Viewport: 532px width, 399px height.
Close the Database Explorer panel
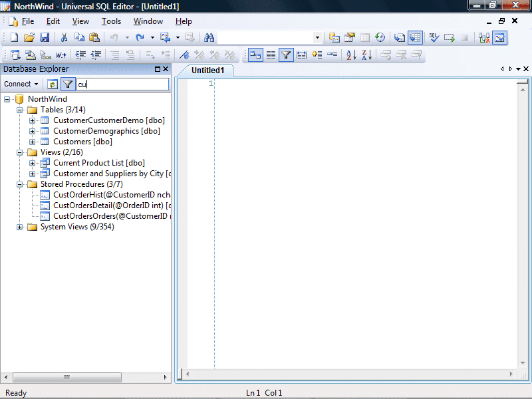click(x=166, y=69)
